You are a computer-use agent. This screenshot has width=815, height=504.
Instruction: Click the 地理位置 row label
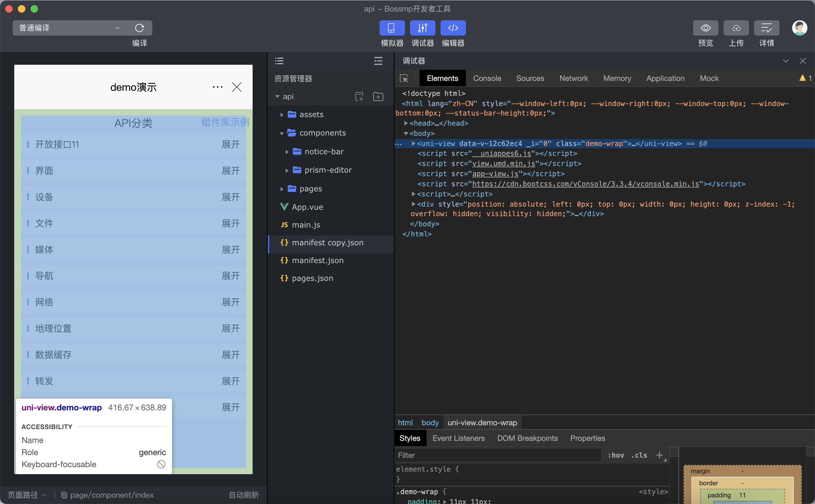(53, 328)
